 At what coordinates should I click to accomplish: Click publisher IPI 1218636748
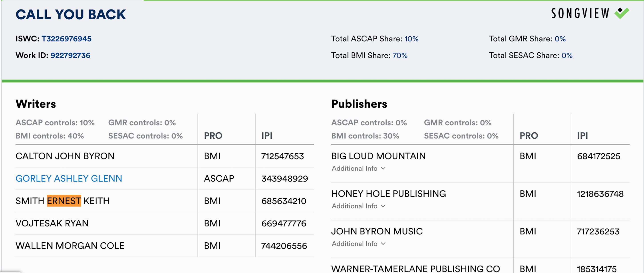tap(600, 194)
